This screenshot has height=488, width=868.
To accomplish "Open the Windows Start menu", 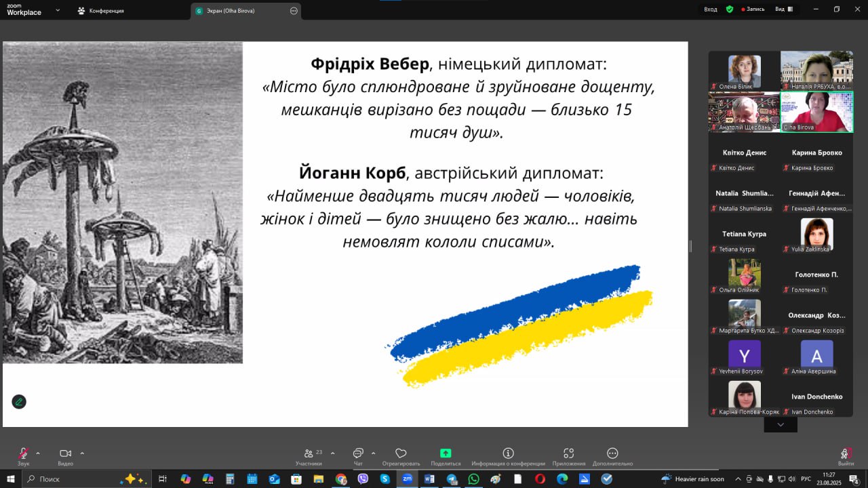I will point(11,479).
